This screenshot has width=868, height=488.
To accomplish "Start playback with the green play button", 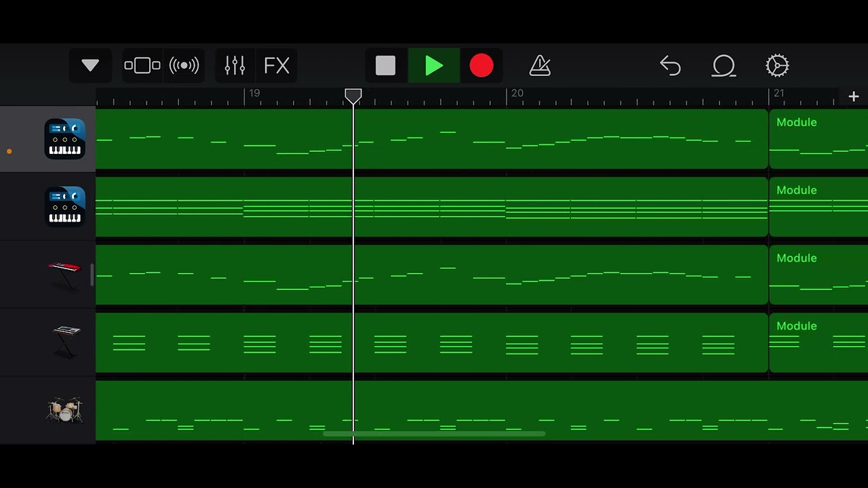I will pyautogui.click(x=434, y=66).
